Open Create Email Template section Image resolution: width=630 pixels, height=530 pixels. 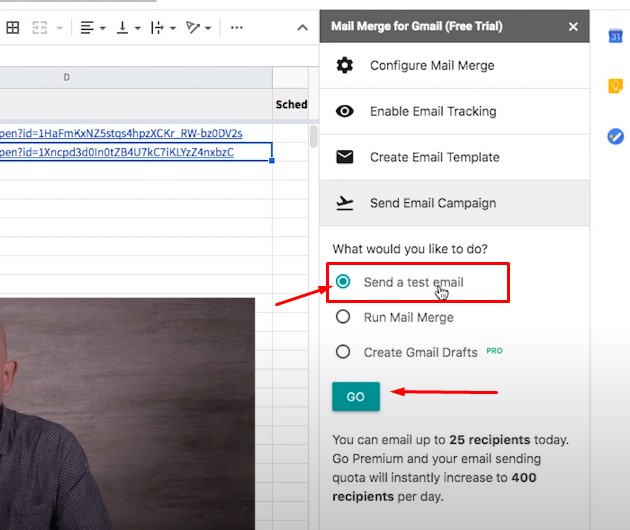[x=455, y=157]
